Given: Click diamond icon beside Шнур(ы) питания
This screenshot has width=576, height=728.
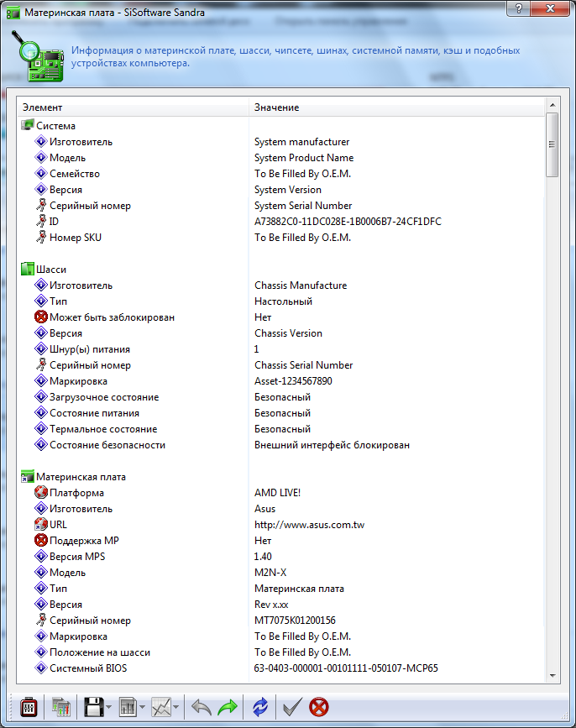Looking at the screenshot, I should (41, 348).
